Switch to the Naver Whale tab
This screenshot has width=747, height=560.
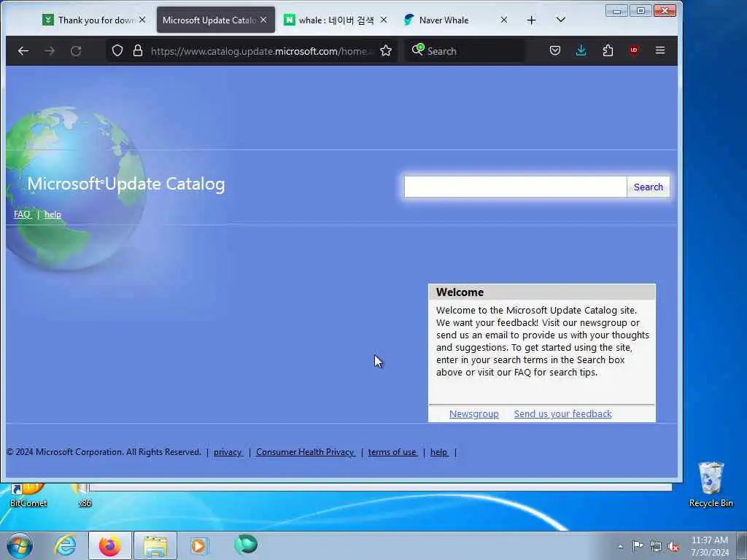click(454, 20)
